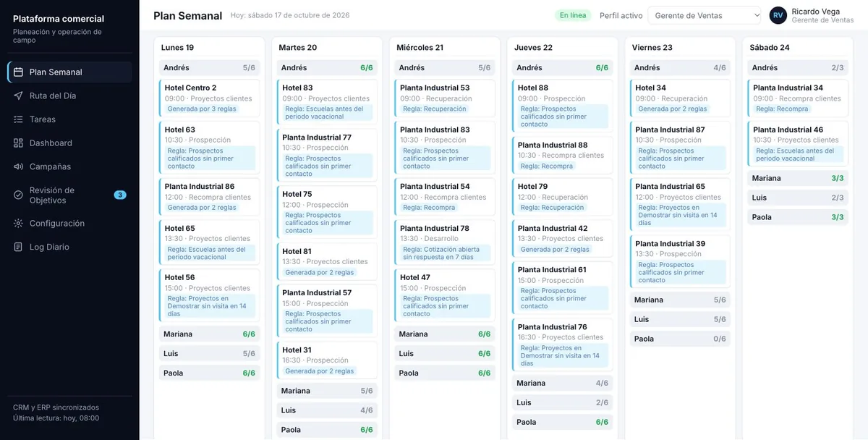Open Configuración settings
The height and width of the screenshot is (440, 868).
click(x=69, y=224)
